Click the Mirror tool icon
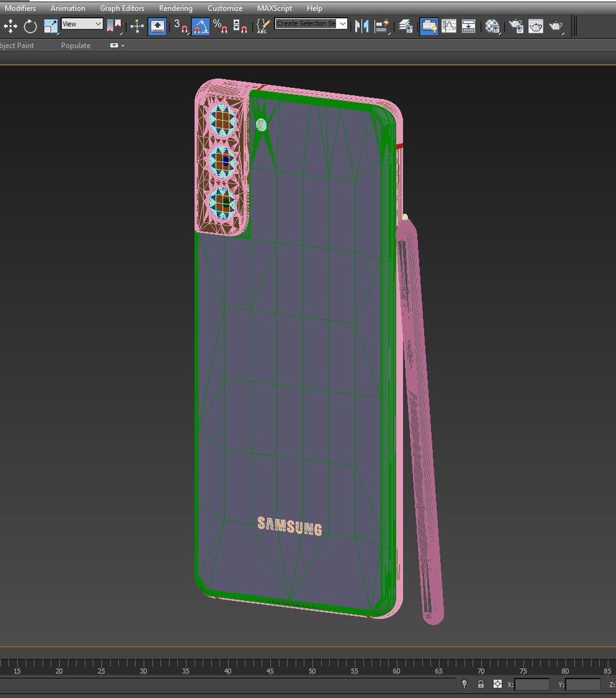Image resolution: width=616 pixels, height=698 pixels. tap(362, 26)
